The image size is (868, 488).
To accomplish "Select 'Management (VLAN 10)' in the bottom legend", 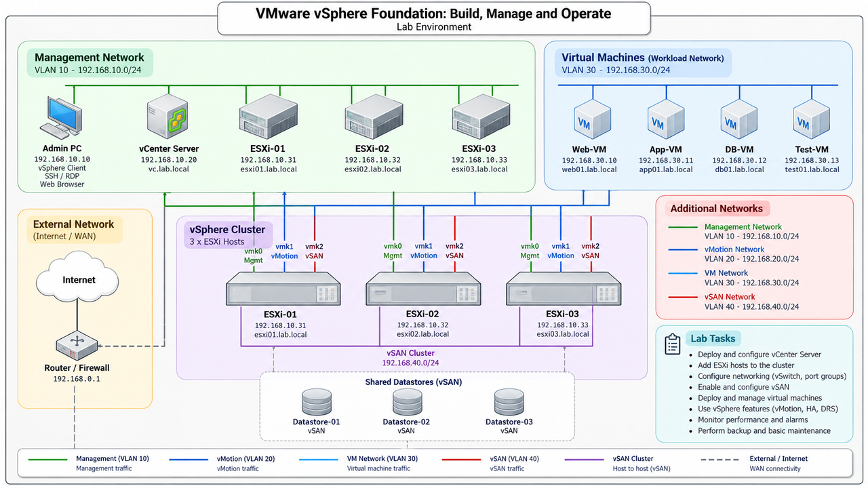I will (113, 459).
